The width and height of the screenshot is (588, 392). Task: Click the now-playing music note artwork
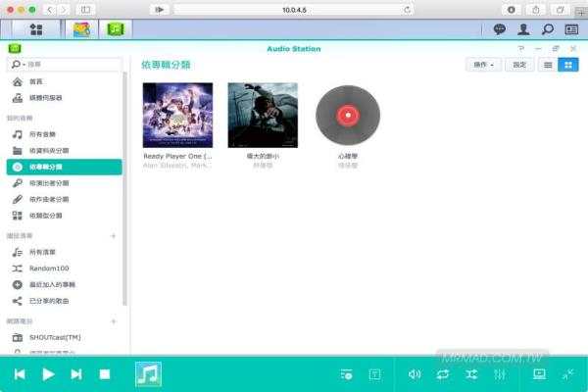[x=149, y=374]
